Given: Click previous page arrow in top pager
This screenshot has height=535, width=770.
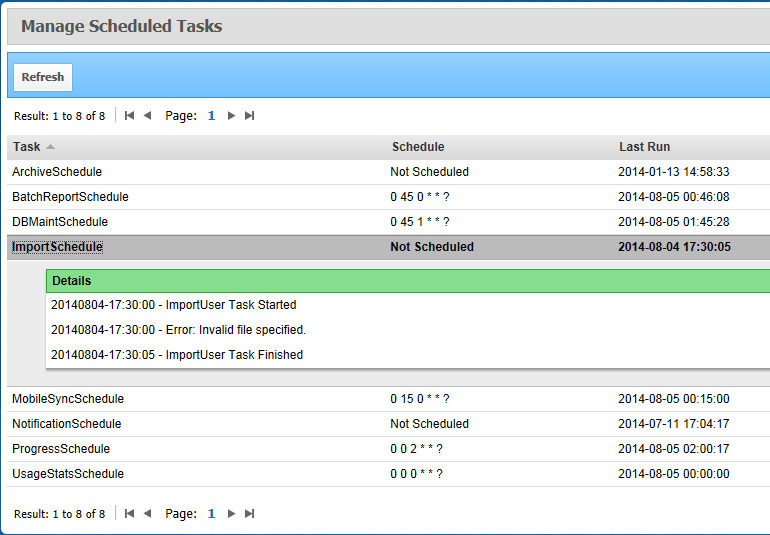Looking at the screenshot, I should [147, 116].
